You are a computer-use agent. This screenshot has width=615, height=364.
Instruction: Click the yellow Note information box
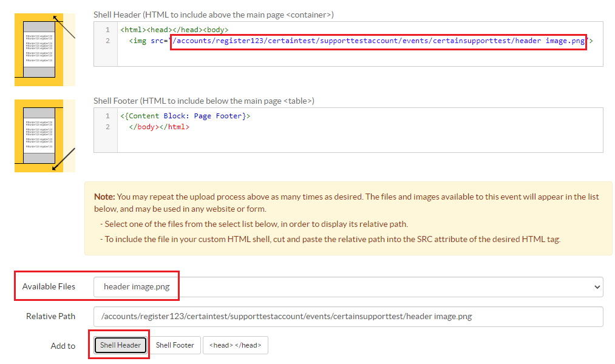(x=348, y=218)
